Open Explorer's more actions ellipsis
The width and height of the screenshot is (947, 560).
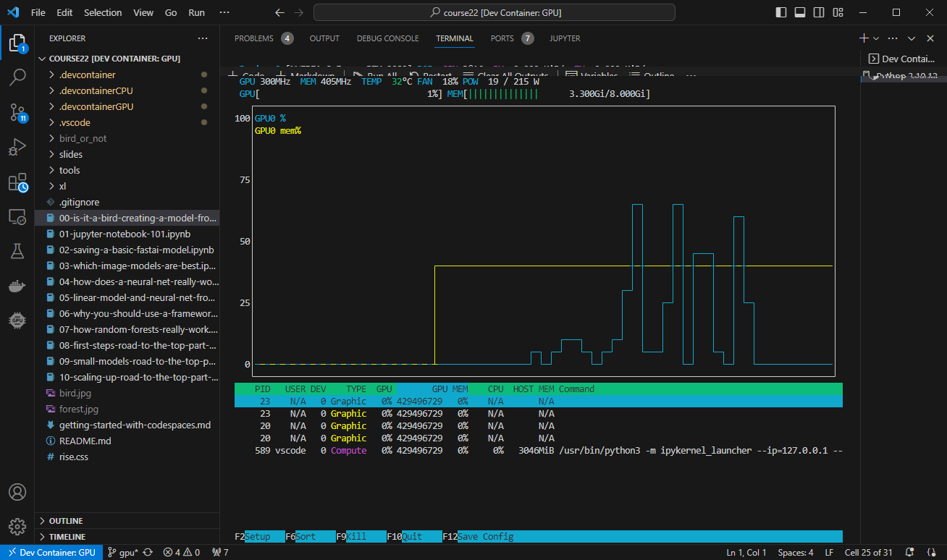pyautogui.click(x=203, y=38)
